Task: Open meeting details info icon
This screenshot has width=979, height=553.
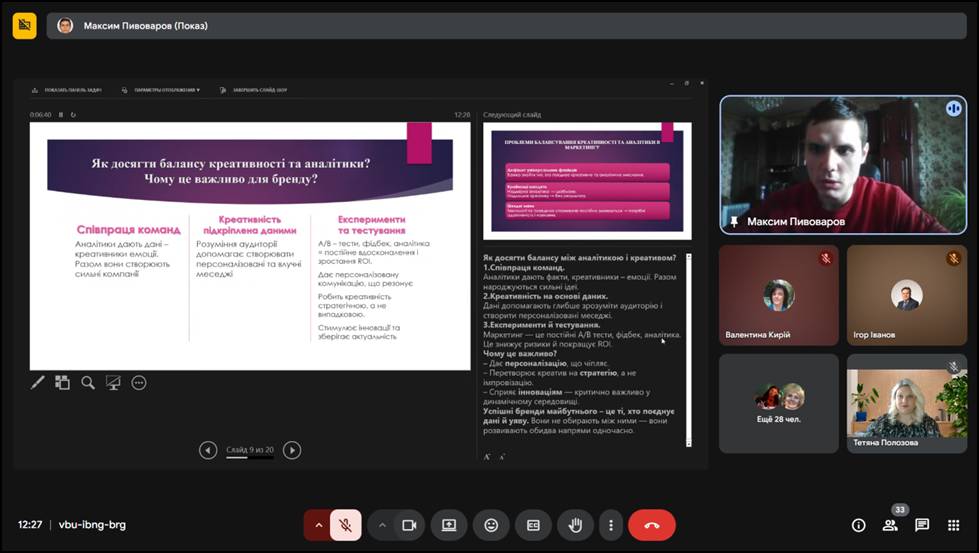Action: coord(858,525)
